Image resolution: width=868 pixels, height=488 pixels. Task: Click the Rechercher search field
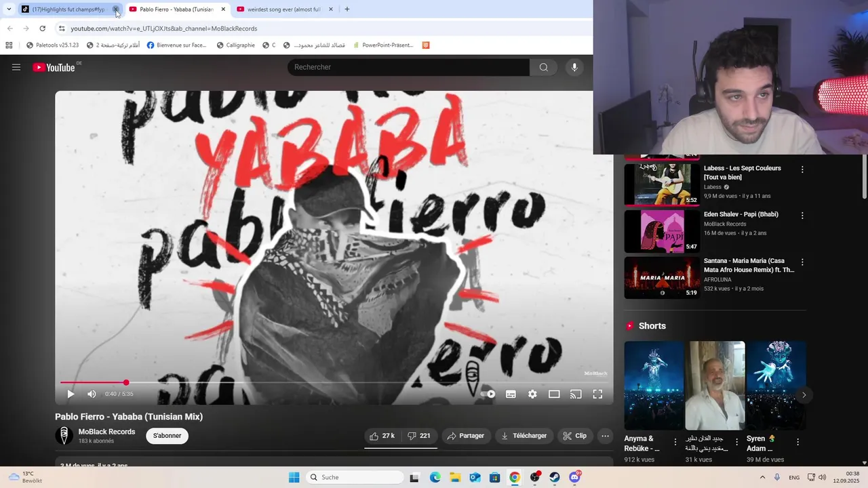[x=408, y=67]
